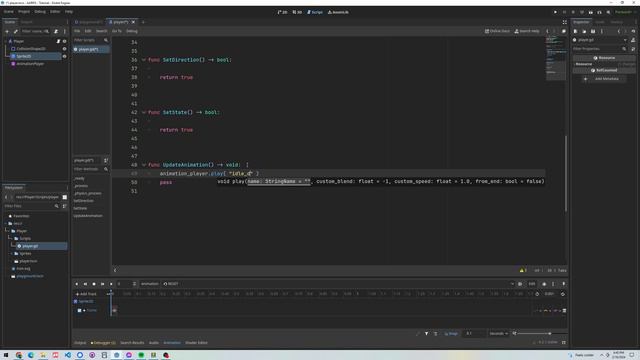Select player.gd in the scripts list
This screenshot has width=640, height=360.
point(91,49)
